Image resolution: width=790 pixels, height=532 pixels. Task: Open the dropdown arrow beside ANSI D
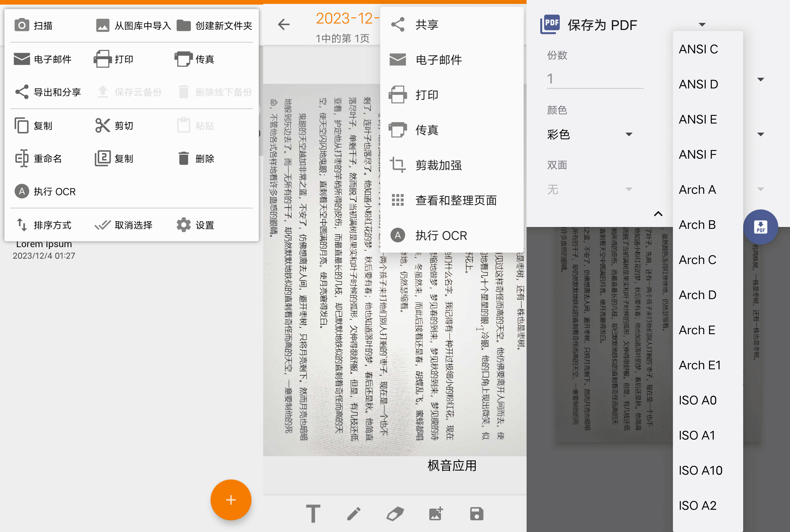[761, 79]
